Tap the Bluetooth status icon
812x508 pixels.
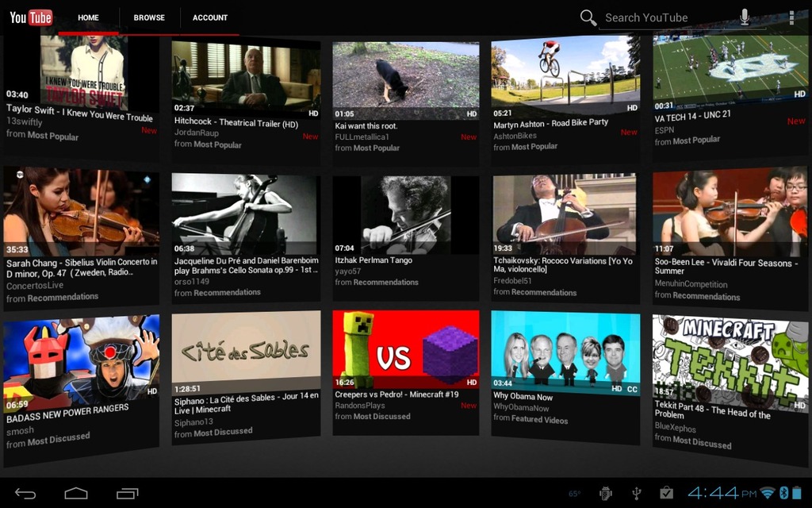[x=783, y=492]
